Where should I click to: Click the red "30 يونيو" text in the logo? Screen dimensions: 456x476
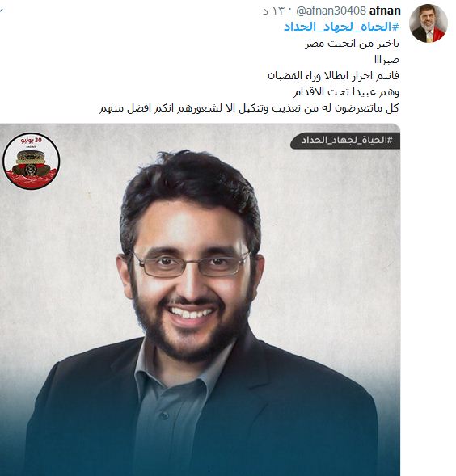coord(32,141)
